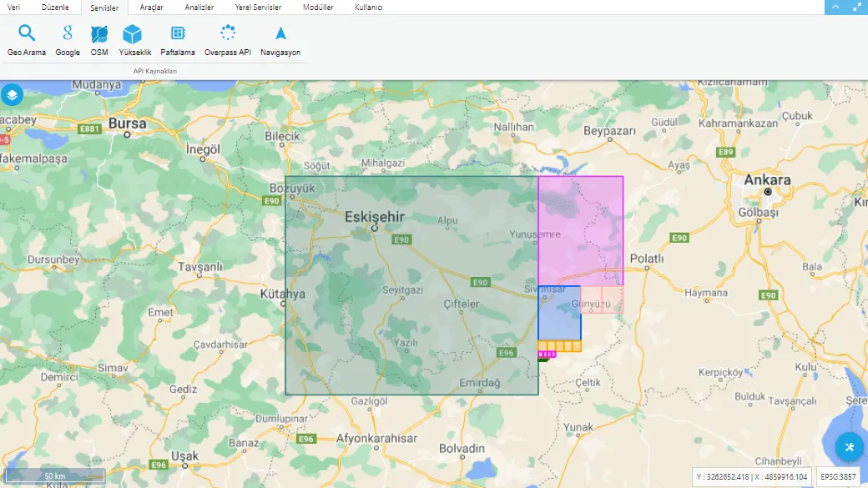
Task: Open the OSM service tool
Action: [x=99, y=40]
